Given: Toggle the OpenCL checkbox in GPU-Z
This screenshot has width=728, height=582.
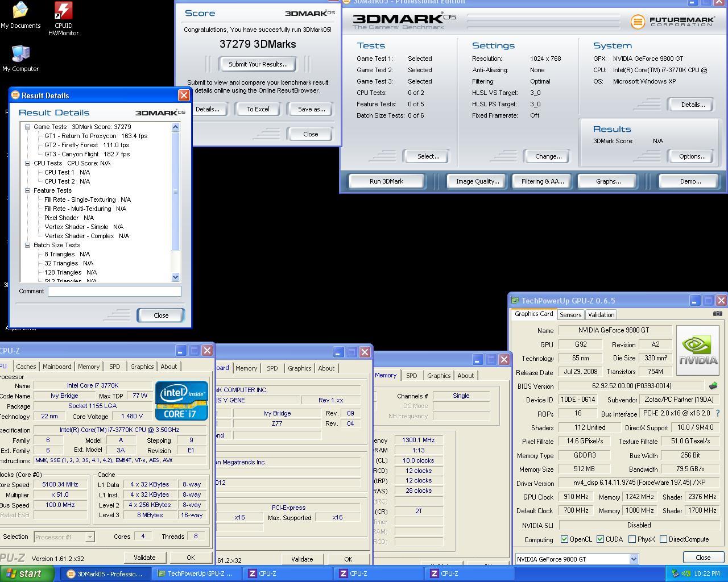Looking at the screenshot, I should tap(564, 539).
